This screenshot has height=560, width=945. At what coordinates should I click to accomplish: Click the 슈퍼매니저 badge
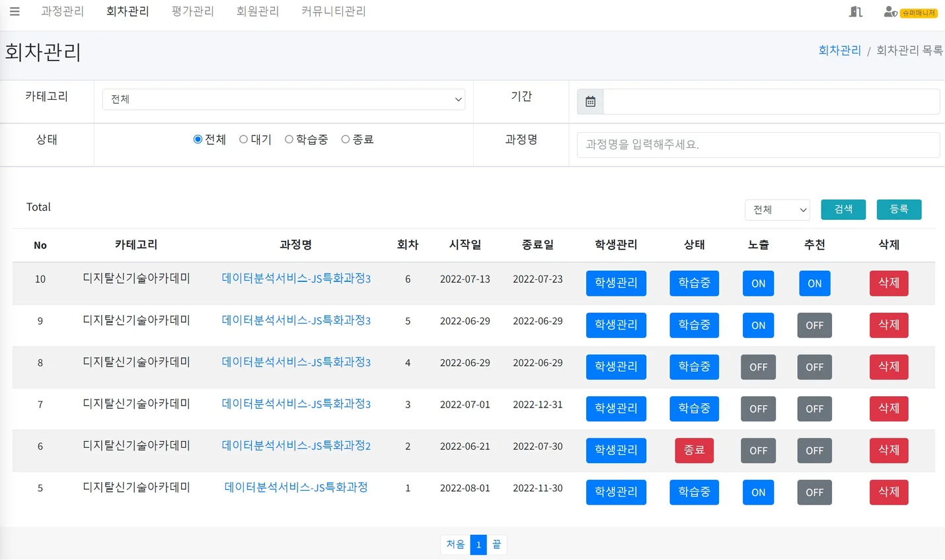pyautogui.click(x=919, y=13)
